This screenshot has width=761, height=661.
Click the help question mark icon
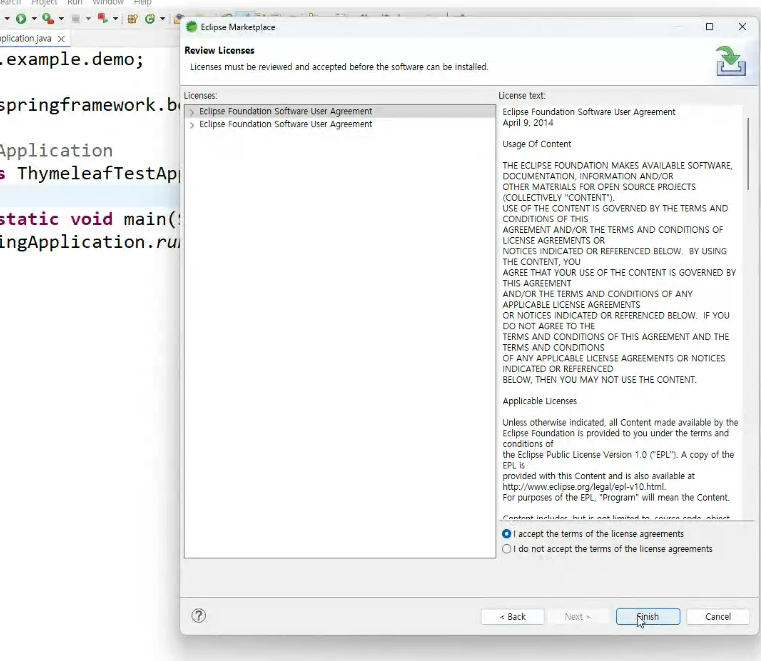(199, 616)
